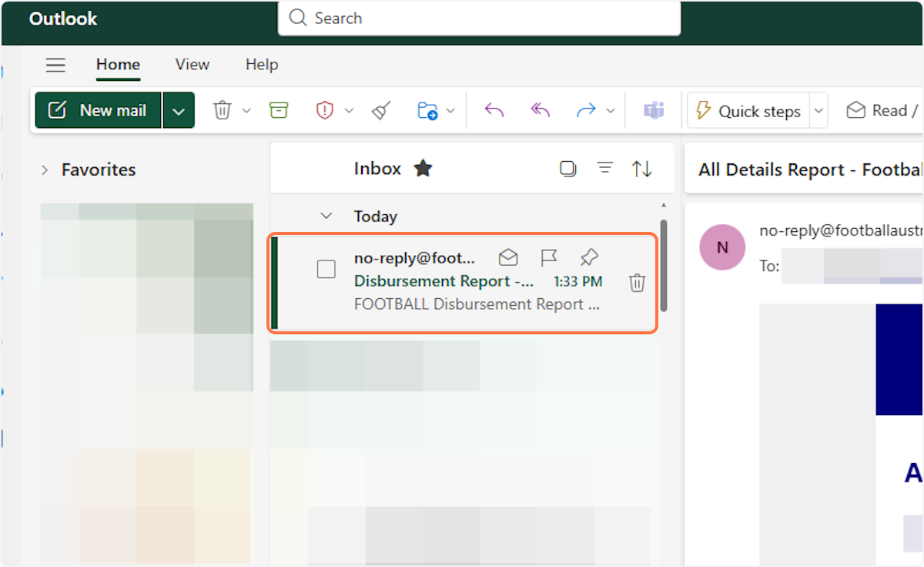This screenshot has height=567, width=924.
Task: Click the 'All Details Report' subject heading
Action: coord(810,169)
